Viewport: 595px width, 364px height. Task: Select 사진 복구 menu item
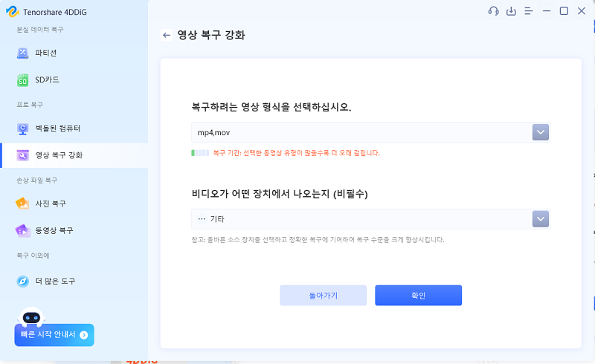click(x=74, y=204)
